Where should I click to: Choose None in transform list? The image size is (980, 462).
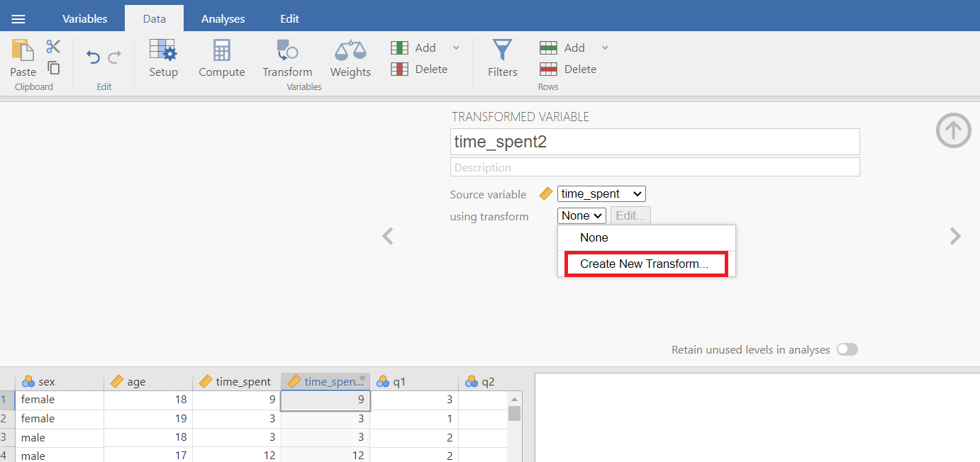(594, 238)
